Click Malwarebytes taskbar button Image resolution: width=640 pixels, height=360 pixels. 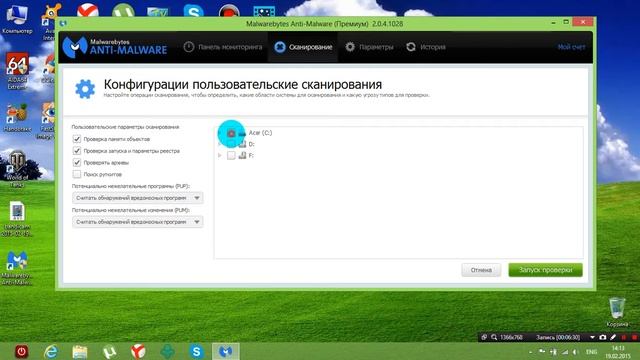225,351
